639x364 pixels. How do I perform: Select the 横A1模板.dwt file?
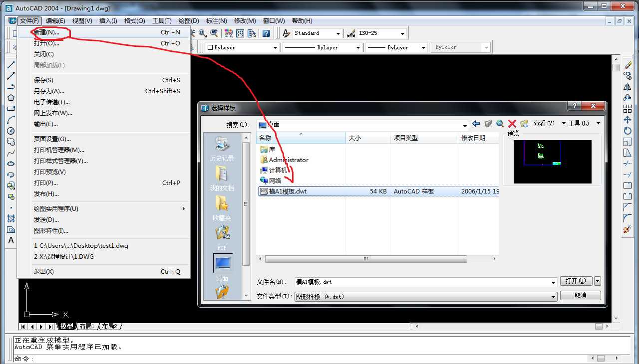[x=378, y=191]
